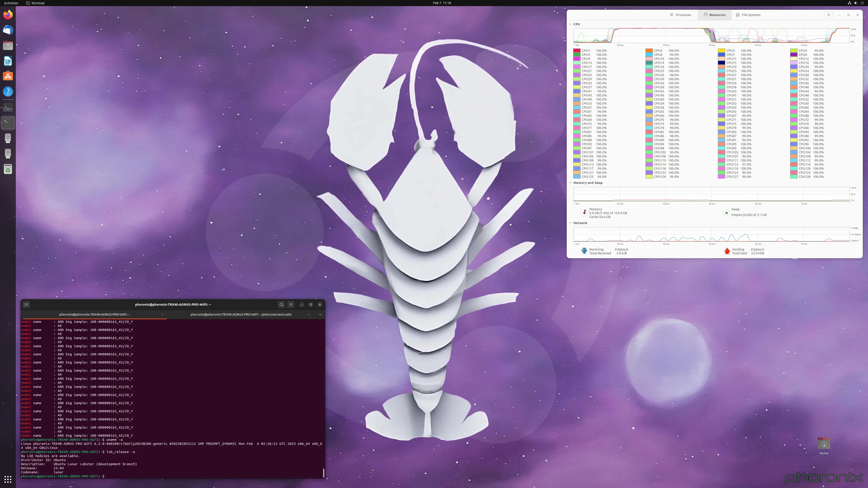
Task: Click the terminal scrollbar
Action: tap(323, 472)
